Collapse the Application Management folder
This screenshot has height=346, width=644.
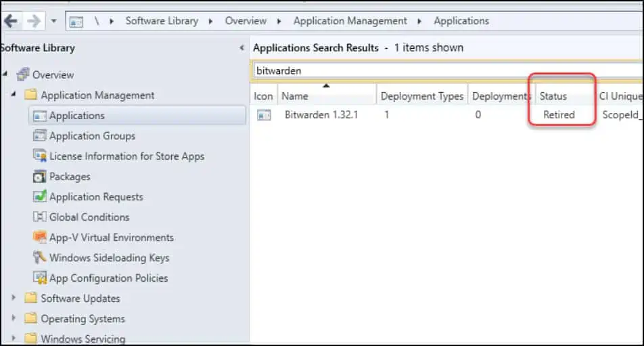(14, 94)
